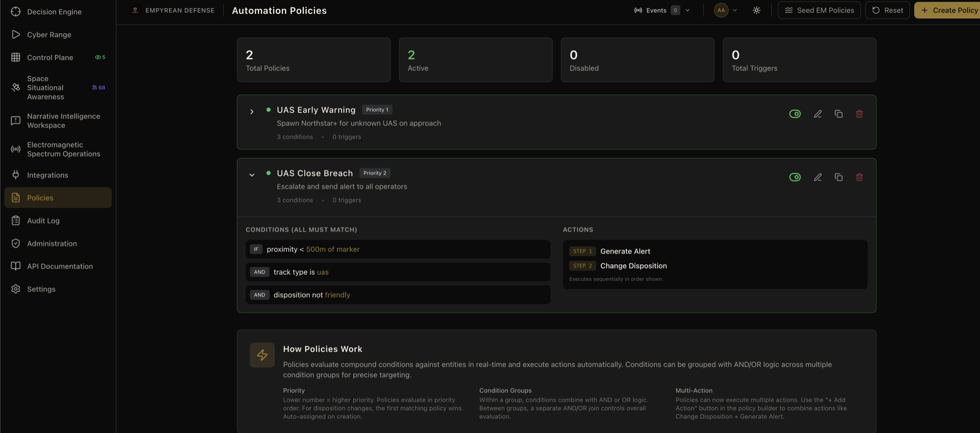The height and width of the screenshot is (433, 980).
Task: Click the Narrative Intelligence message icon
Action: click(16, 121)
